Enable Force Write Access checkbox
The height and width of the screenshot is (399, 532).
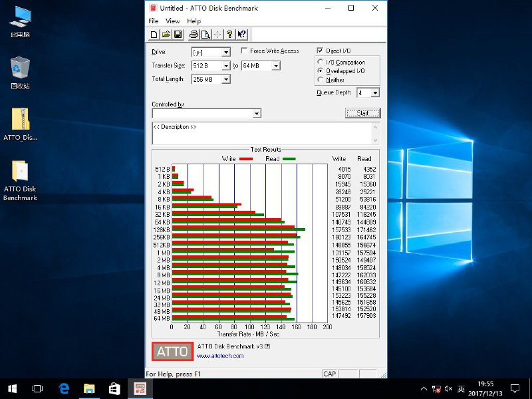point(244,51)
